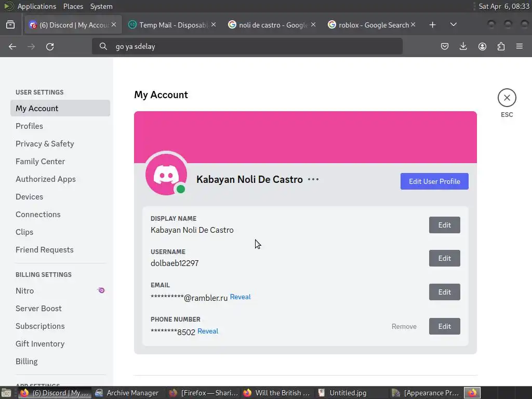Close settings with the ESC circle button
Screen dimensions: 532x399
click(507, 98)
